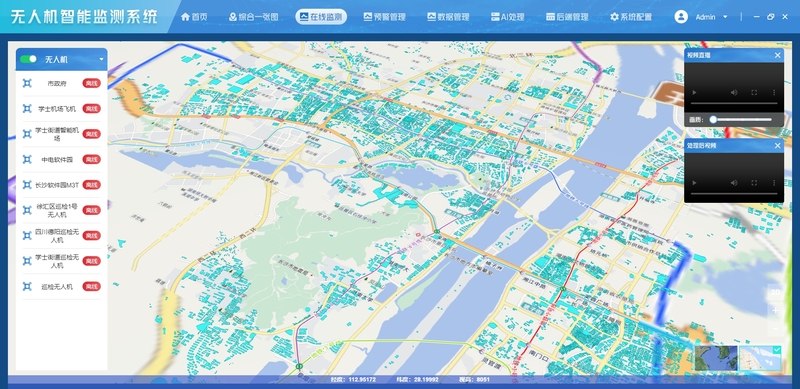Switch map to 2D view
Viewport: 800px width, 389px height.
tap(775, 293)
